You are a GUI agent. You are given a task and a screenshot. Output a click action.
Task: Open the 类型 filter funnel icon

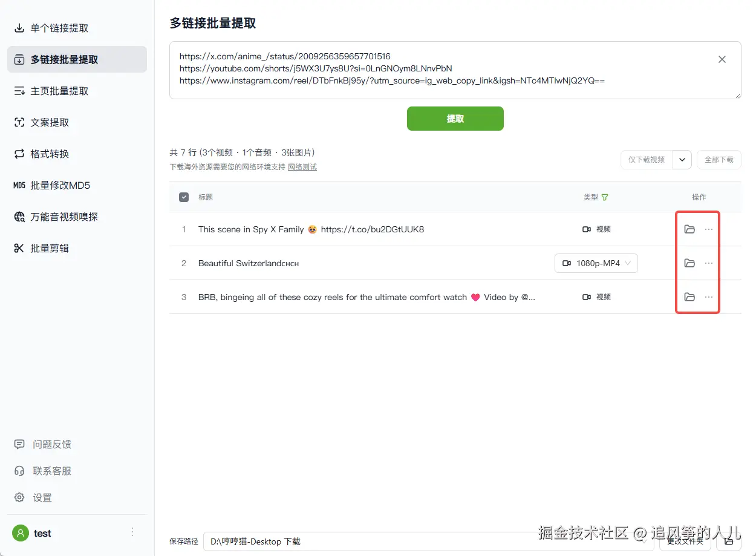(605, 197)
